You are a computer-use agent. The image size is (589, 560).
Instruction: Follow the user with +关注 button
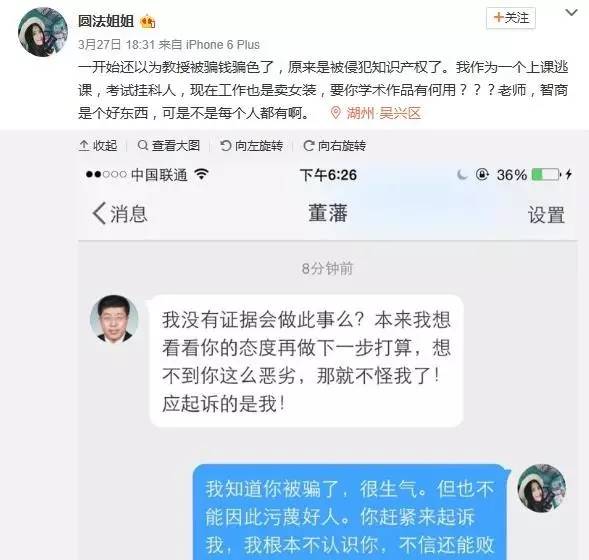click(511, 18)
